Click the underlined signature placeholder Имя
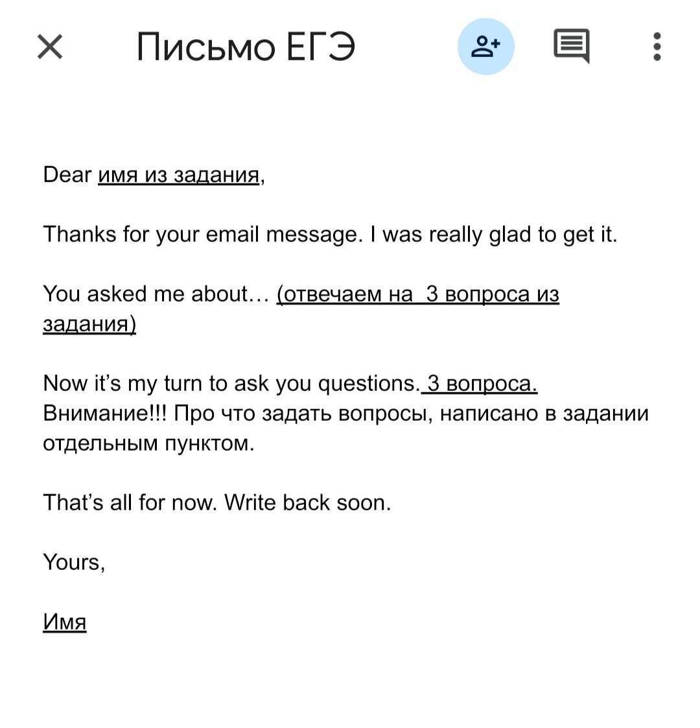This screenshot has width=700, height=728. [64, 620]
